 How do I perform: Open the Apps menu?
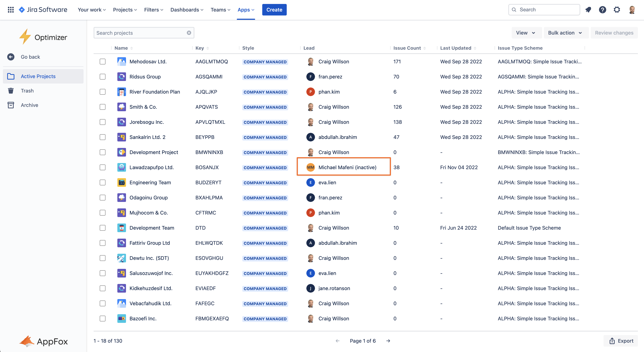pos(246,10)
